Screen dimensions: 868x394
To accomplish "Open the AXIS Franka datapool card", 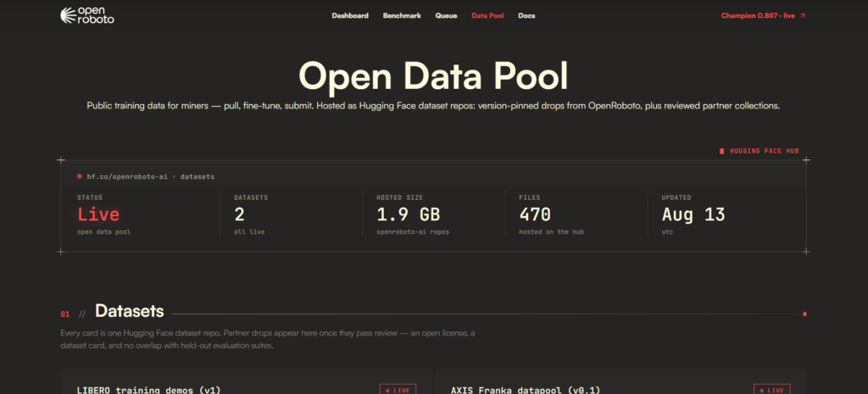I will click(x=620, y=382).
